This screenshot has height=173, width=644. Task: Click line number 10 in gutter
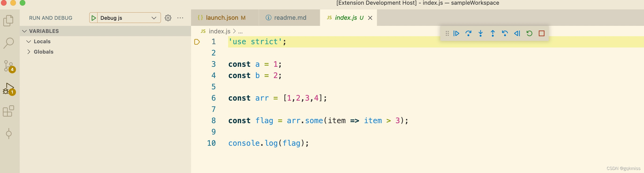point(211,143)
